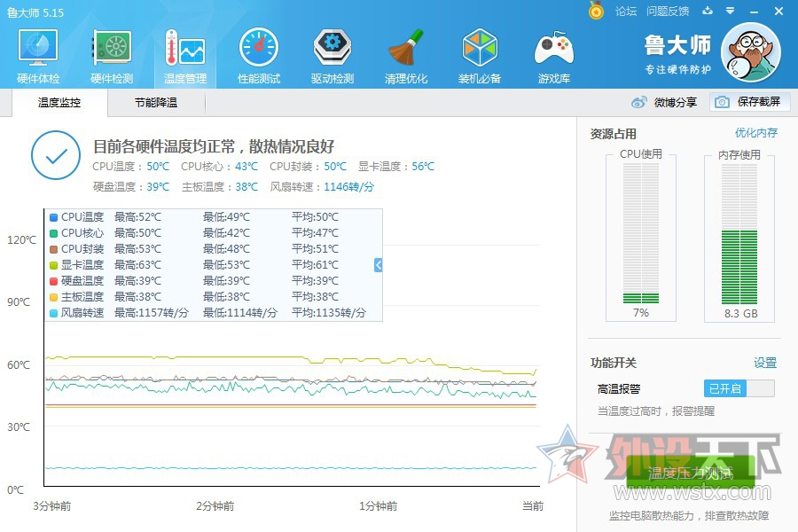Click the 平均:1135转/分 fan value
The image size is (798, 532).
tap(329, 313)
